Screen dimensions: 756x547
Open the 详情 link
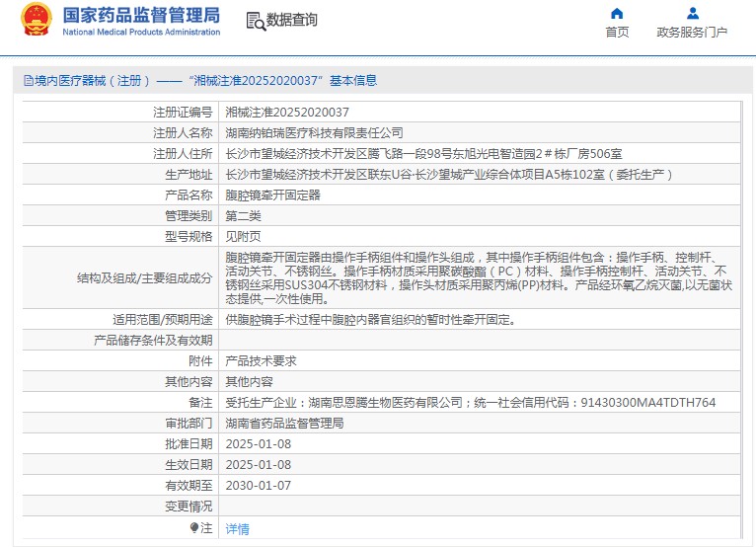[237, 529]
